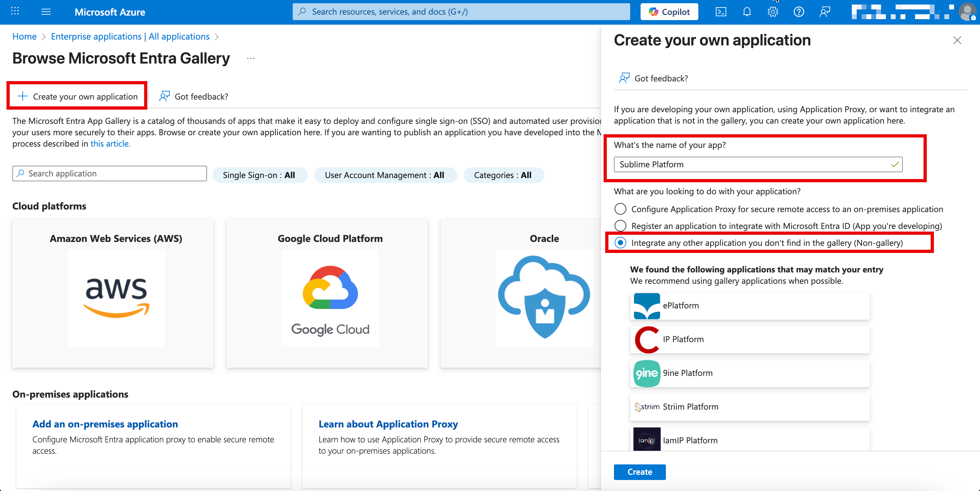The height and width of the screenshot is (491, 980).
Task: Click Got feedback? in gallery toolbar
Action: (x=194, y=97)
